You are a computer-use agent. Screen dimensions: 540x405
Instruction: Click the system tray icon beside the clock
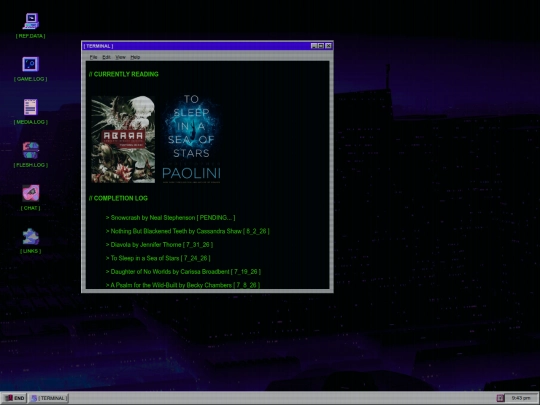[500, 398]
